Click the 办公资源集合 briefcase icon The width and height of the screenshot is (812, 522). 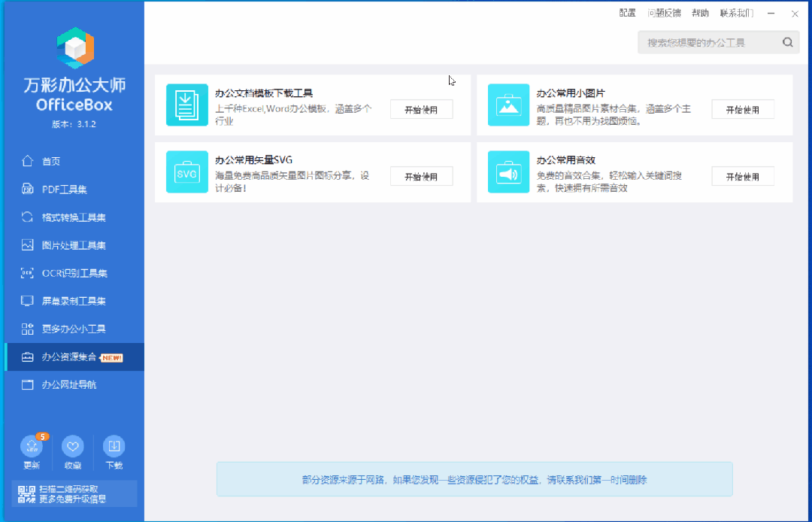click(x=28, y=357)
